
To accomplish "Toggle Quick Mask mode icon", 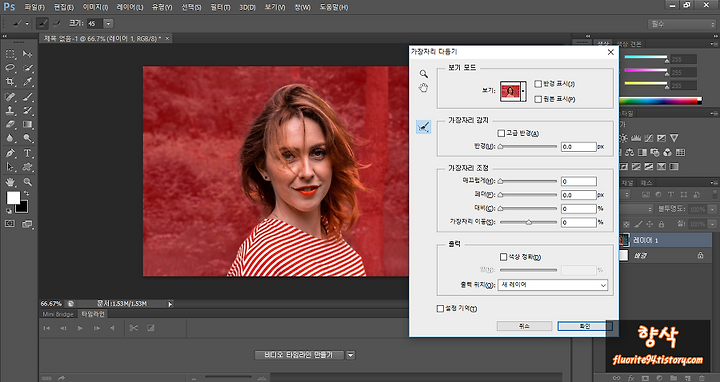I will [10, 224].
